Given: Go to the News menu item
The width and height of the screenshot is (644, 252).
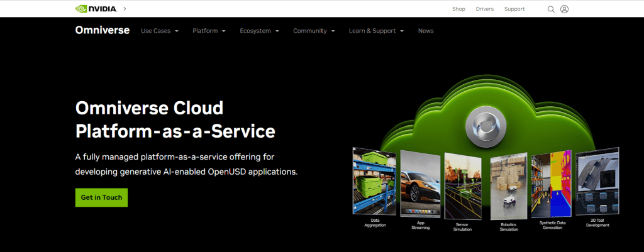Looking at the screenshot, I should tap(426, 31).
